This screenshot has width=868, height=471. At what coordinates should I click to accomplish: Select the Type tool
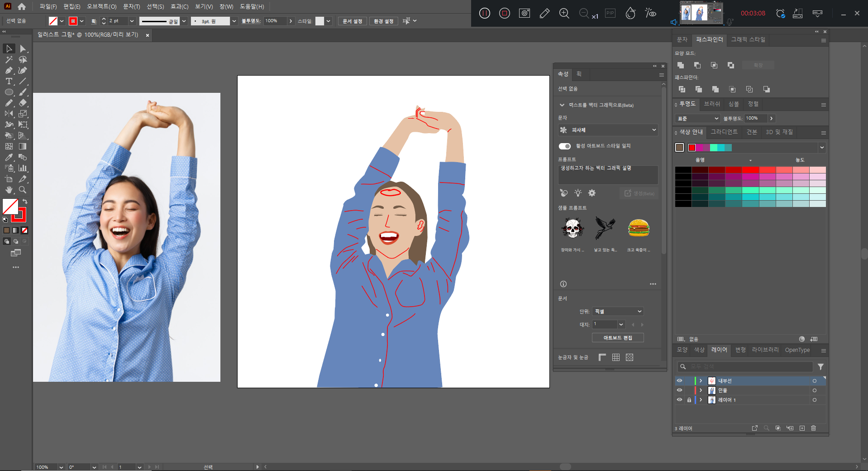[x=9, y=82]
